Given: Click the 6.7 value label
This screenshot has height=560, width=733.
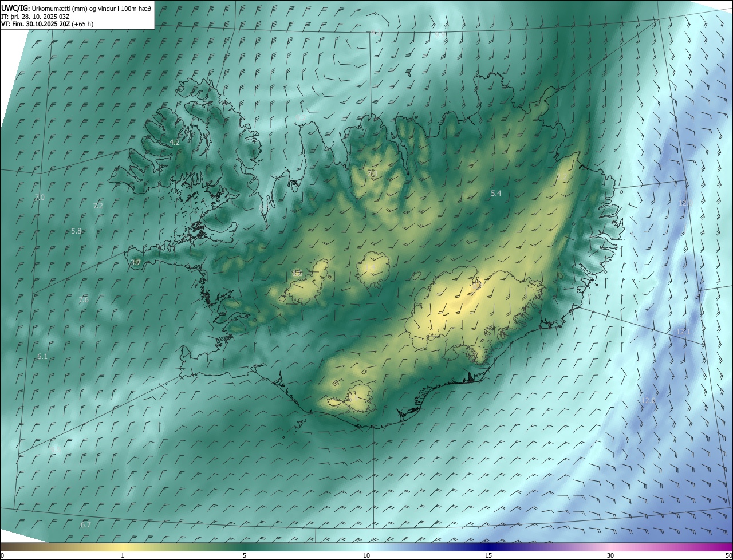Looking at the screenshot, I should click(x=86, y=524).
